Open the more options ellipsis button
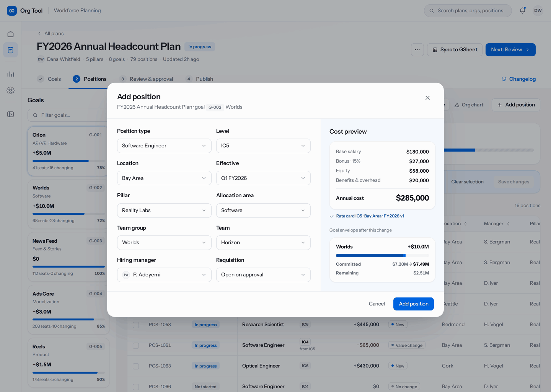Screen dimensions: 551x392 pyautogui.click(x=417, y=50)
